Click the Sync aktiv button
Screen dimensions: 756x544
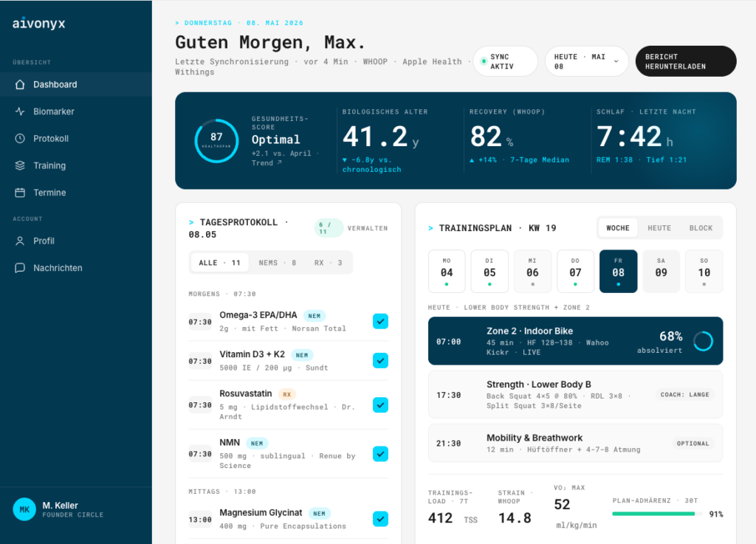(505, 61)
